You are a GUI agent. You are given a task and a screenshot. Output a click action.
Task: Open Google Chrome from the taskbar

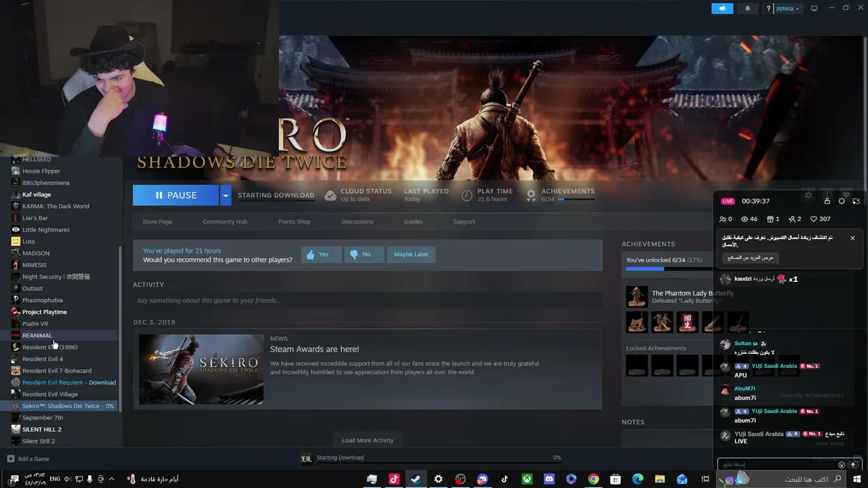tap(593, 479)
